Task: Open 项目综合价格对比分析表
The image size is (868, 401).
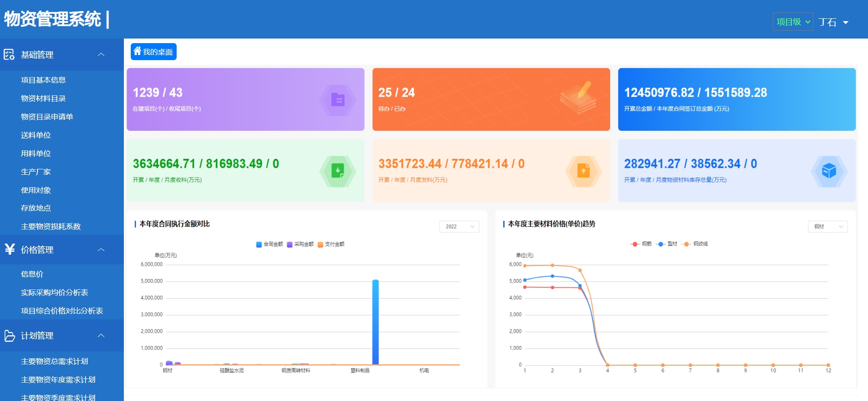Action: (62, 311)
